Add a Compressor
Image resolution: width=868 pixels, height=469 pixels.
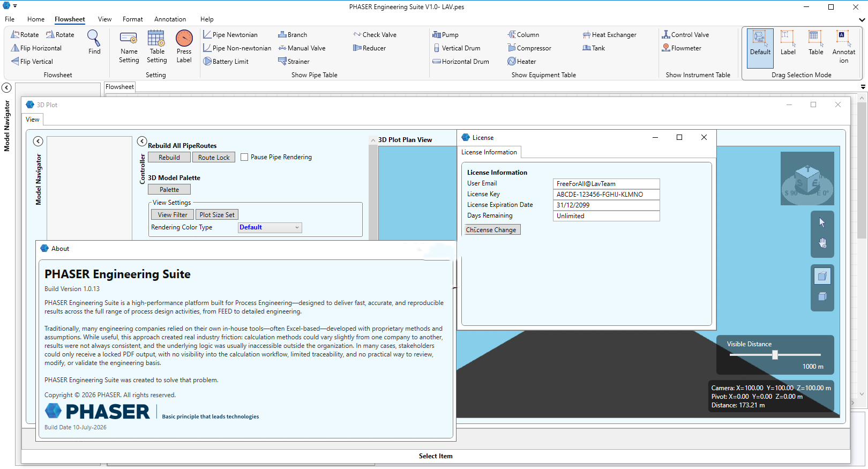(x=529, y=48)
